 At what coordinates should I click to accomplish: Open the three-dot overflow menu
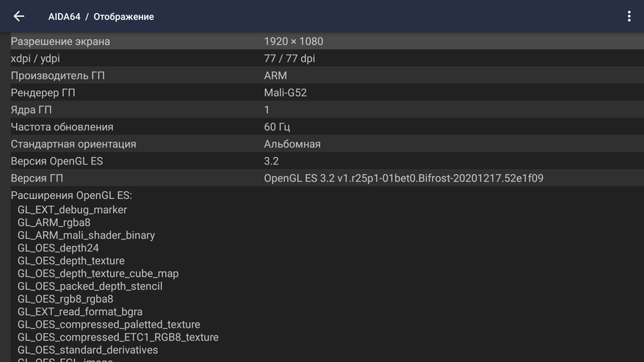(629, 16)
